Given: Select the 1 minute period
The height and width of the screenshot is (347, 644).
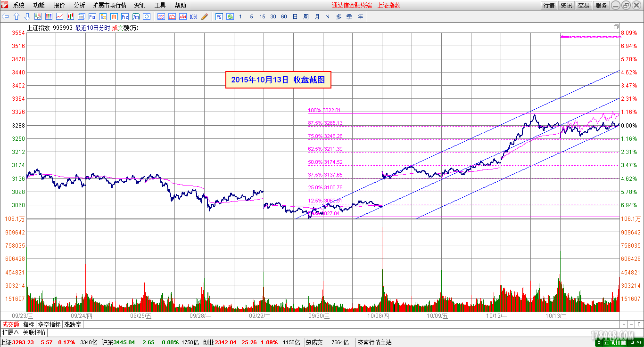Looking at the screenshot, I should (240, 16).
